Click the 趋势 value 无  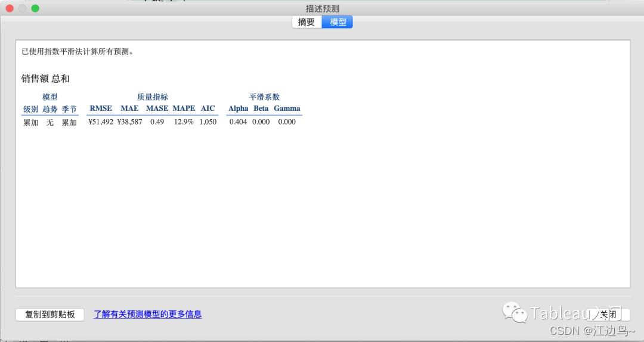(49, 122)
